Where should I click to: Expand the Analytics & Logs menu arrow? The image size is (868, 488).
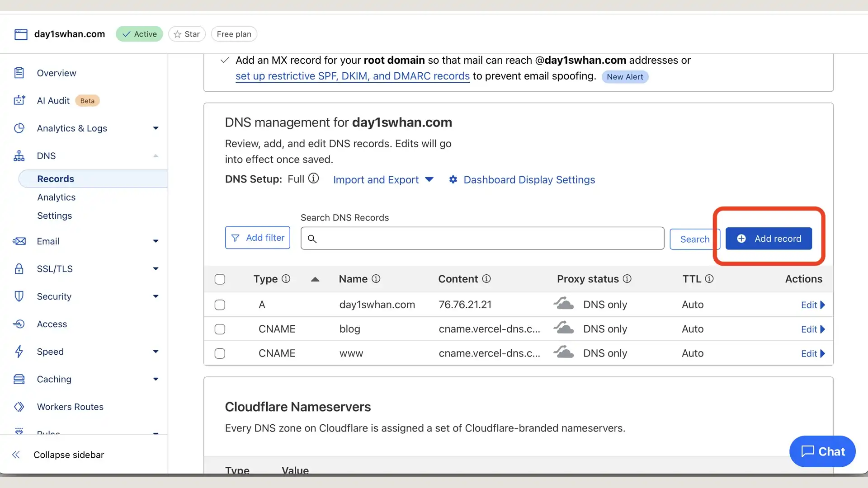point(156,128)
